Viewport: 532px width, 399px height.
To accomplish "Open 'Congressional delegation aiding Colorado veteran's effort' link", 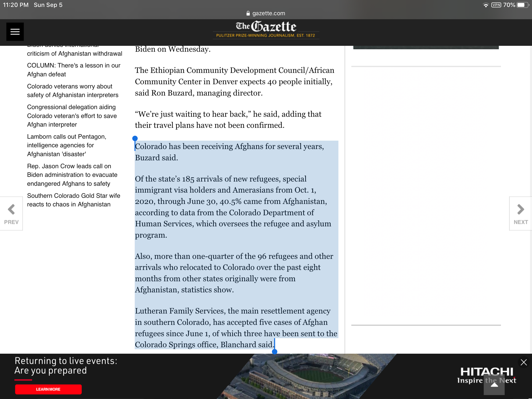I will pyautogui.click(x=72, y=116).
